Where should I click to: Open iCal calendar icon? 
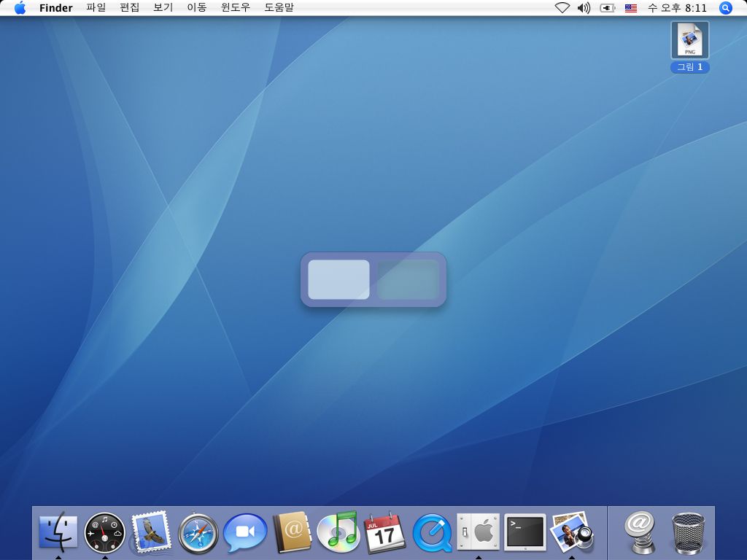click(384, 532)
